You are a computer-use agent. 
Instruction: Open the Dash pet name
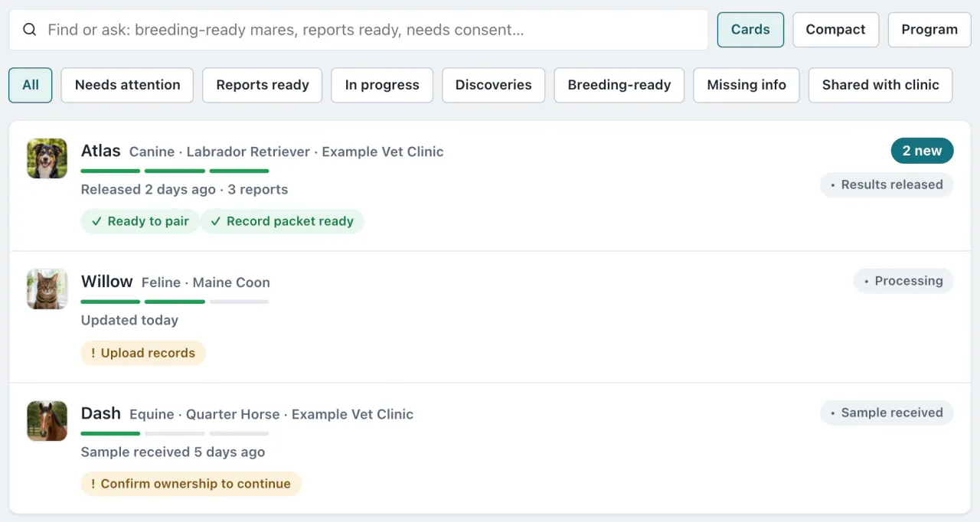tap(101, 413)
